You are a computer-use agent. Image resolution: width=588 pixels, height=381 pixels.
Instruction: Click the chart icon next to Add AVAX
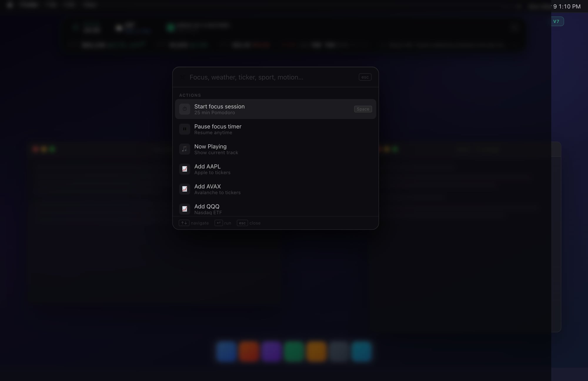coord(184,189)
